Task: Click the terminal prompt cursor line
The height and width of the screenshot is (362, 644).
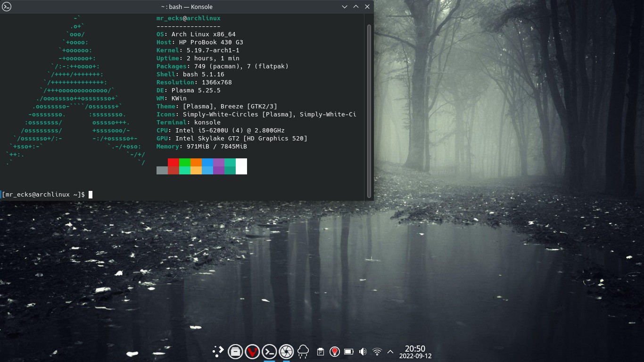Action: pos(47,194)
